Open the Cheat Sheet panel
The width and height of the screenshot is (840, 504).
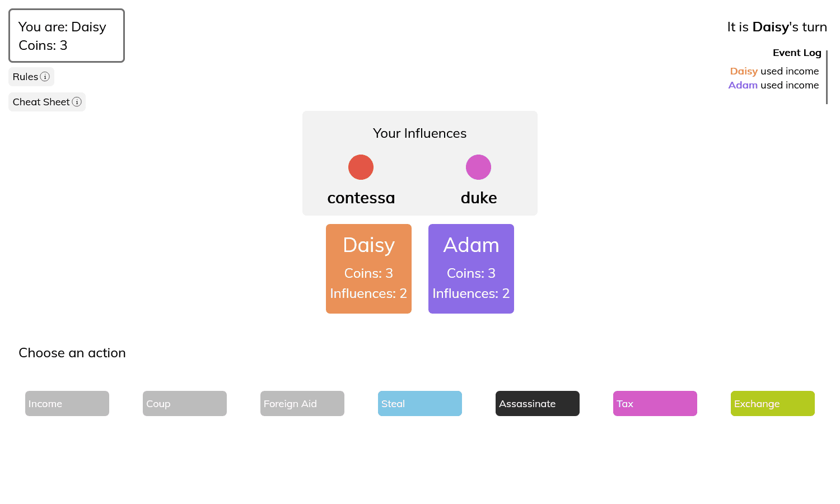(x=47, y=102)
